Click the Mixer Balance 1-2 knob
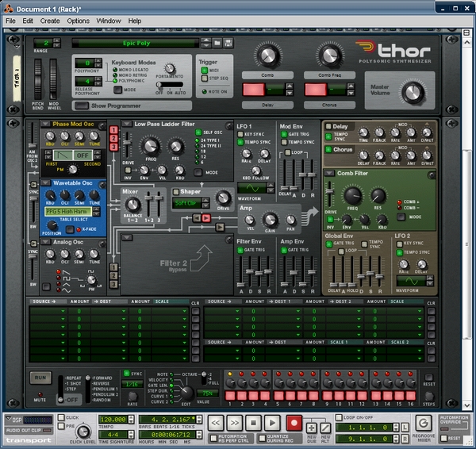The width and height of the screenshot is (476, 449). click(x=132, y=205)
